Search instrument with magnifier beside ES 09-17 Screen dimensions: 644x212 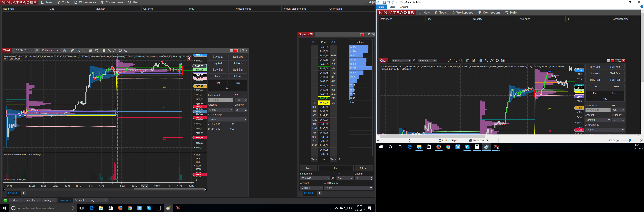point(37,50)
